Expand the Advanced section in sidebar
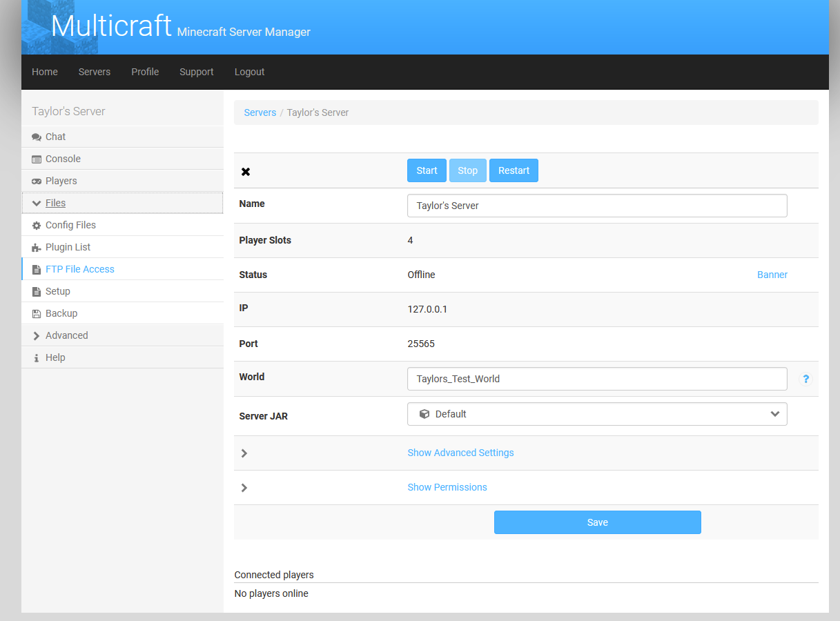The width and height of the screenshot is (840, 621). click(x=36, y=335)
